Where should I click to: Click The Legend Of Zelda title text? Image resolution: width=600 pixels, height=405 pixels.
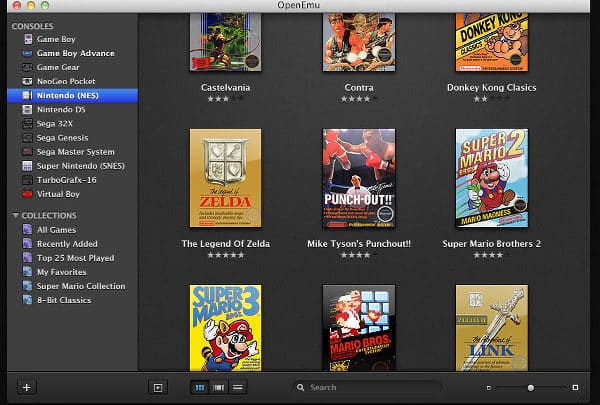pyautogui.click(x=226, y=244)
